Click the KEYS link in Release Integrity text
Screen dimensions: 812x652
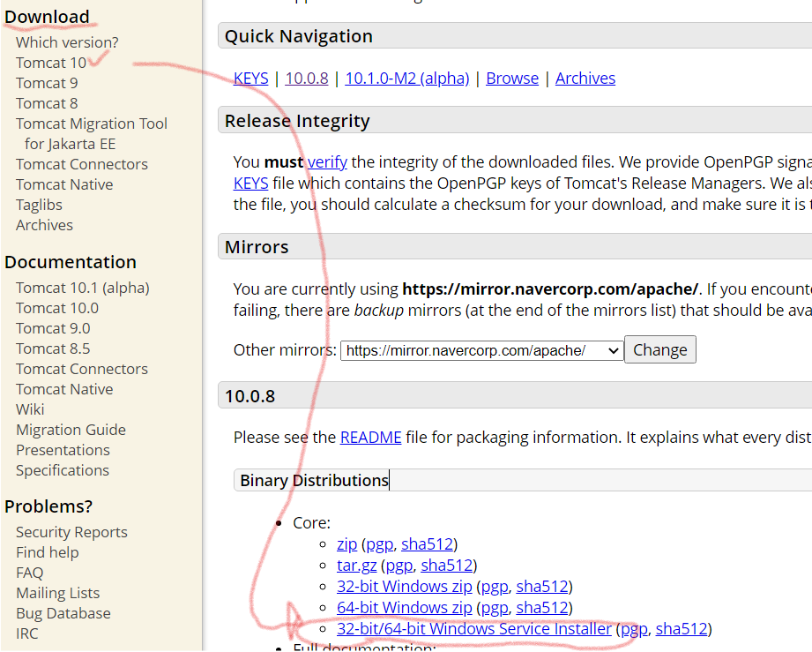click(x=250, y=184)
